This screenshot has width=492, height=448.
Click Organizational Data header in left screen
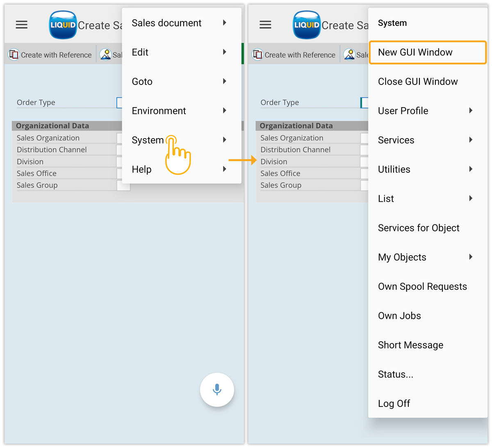(x=52, y=126)
